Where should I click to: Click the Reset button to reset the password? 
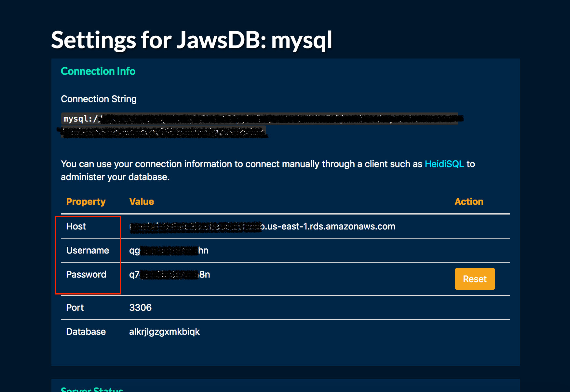coord(474,279)
